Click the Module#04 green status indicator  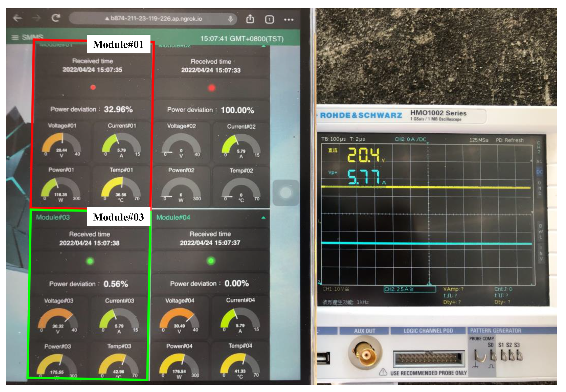tap(211, 261)
